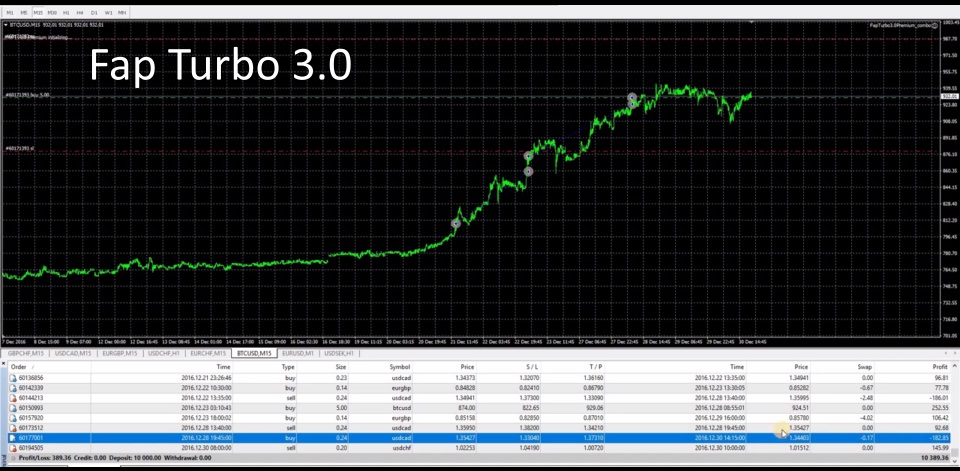Screen dimensions: 960x471
Task: Click the usdchf symbol cell
Action: point(402,448)
